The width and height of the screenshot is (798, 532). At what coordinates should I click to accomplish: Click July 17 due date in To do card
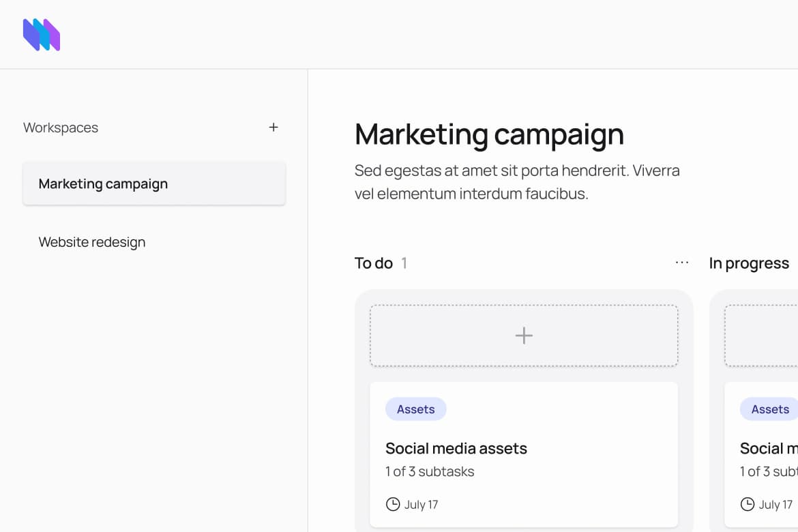(x=421, y=505)
